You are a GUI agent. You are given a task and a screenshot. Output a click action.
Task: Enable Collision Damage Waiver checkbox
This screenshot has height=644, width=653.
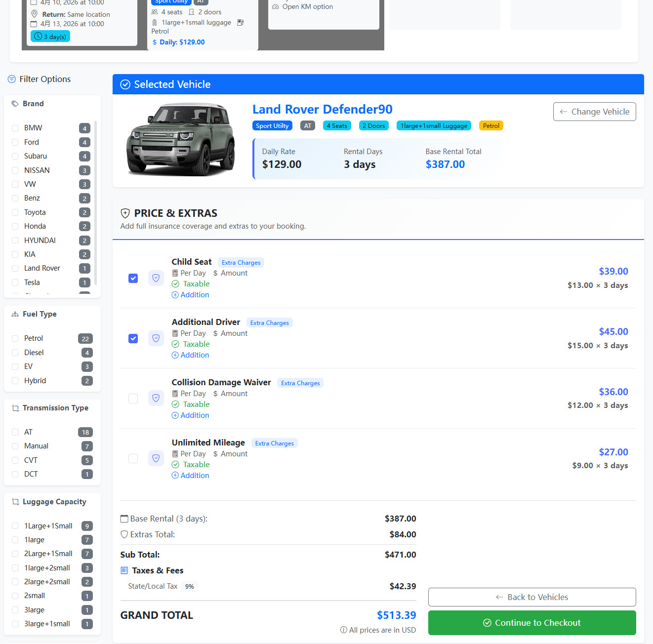[133, 398]
